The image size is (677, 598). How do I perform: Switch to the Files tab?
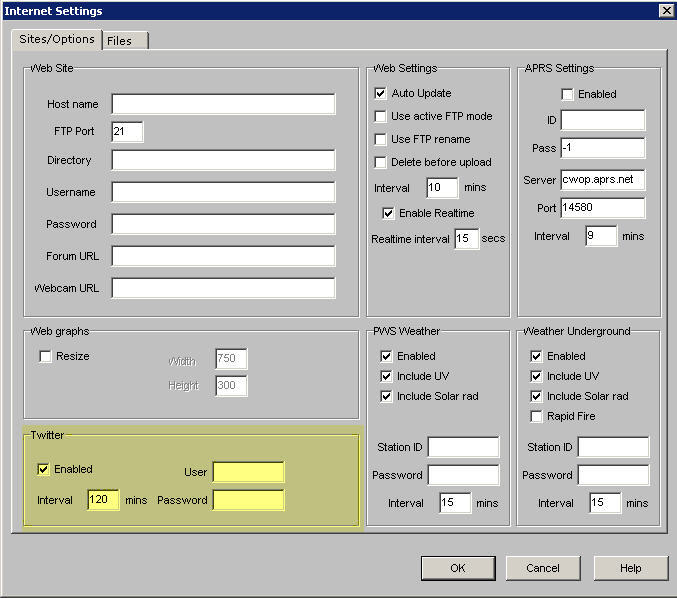click(119, 41)
